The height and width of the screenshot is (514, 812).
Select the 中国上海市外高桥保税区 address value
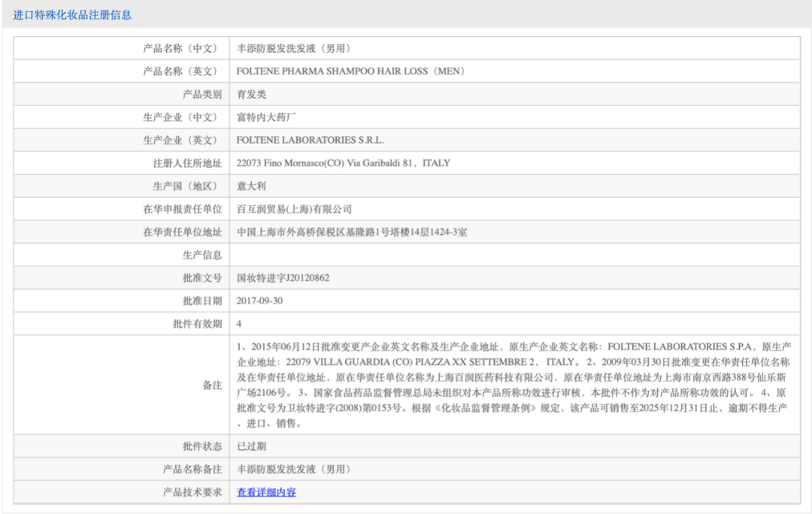coord(352,232)
